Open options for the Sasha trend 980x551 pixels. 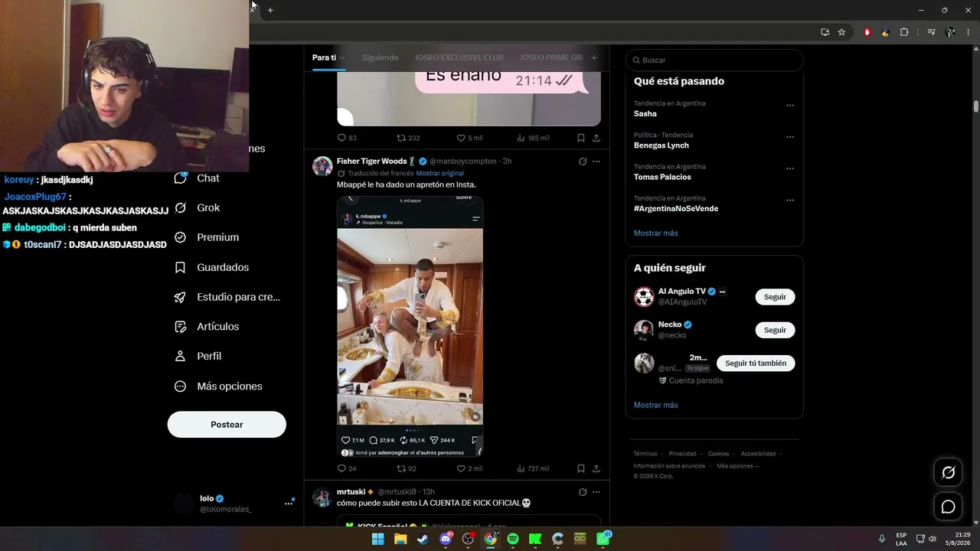click(790, 106)
